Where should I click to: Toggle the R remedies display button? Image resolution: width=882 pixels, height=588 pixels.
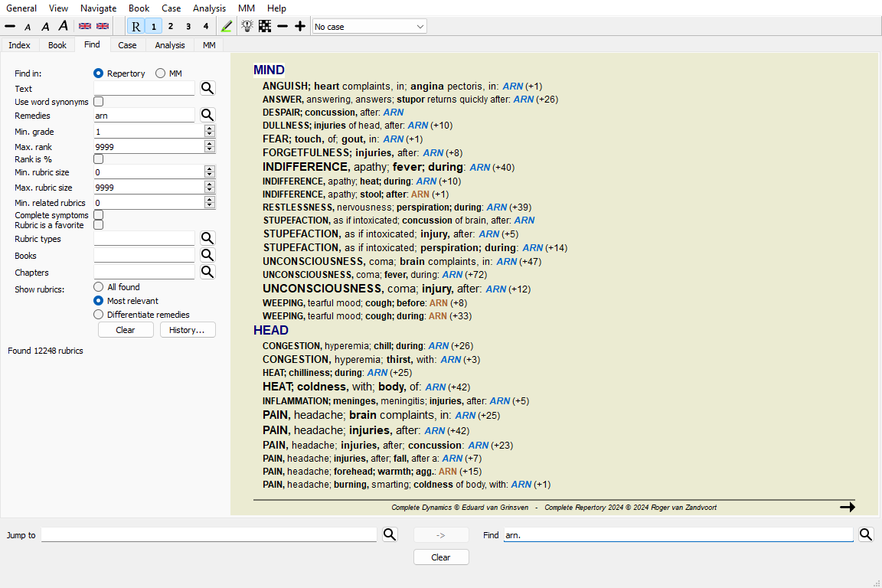click(136, 27)
